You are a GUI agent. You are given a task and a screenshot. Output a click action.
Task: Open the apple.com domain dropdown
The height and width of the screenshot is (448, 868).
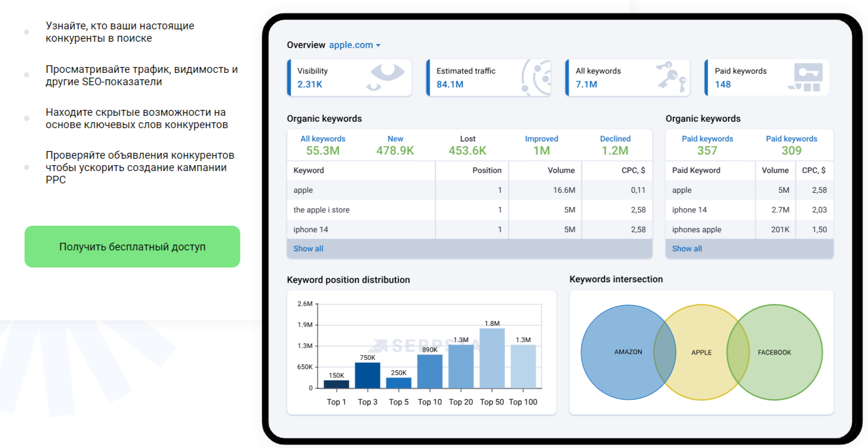355,45
